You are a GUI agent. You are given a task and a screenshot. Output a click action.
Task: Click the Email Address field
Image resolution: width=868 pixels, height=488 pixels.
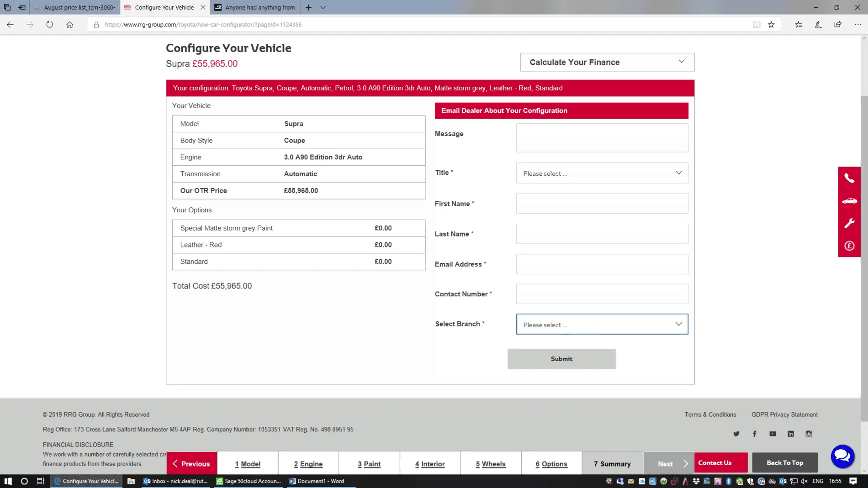click(602, 264)
